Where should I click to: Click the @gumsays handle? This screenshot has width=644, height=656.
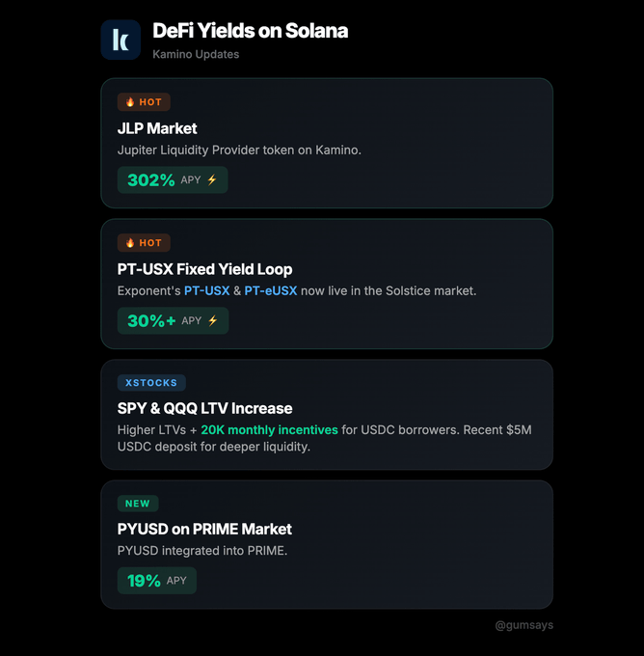pyautogui.click(x=523, y=625)
